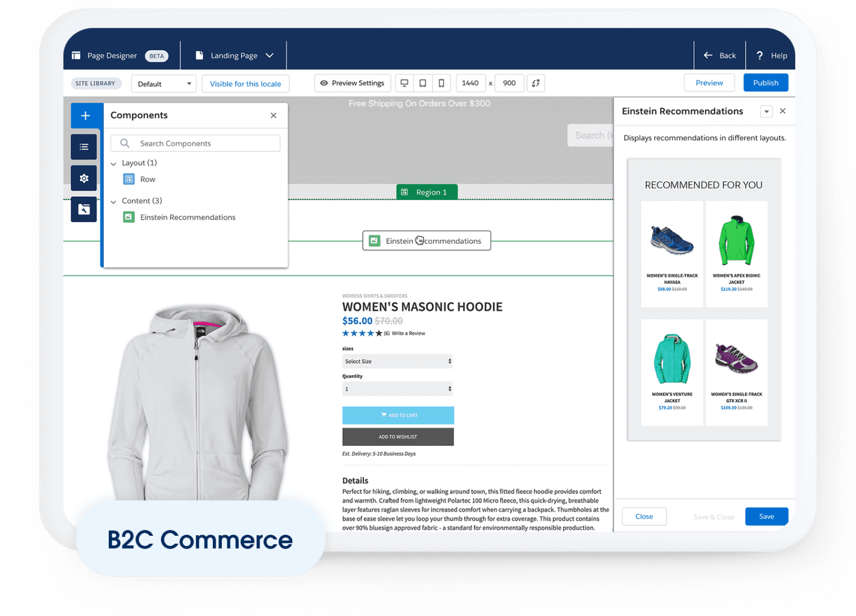
Task: Click the storefront Search field
Action: (x=591, y=135)
